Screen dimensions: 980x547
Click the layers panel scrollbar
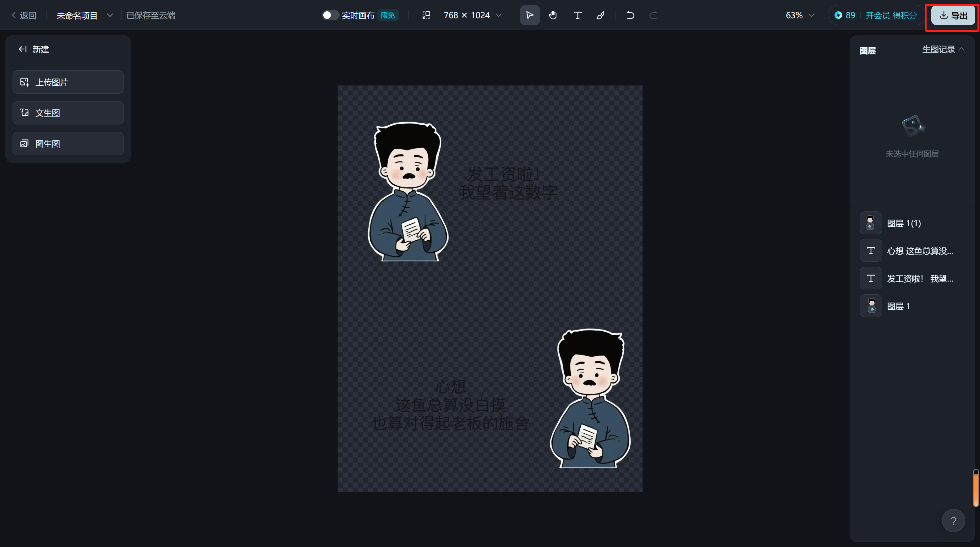[975, 489]
